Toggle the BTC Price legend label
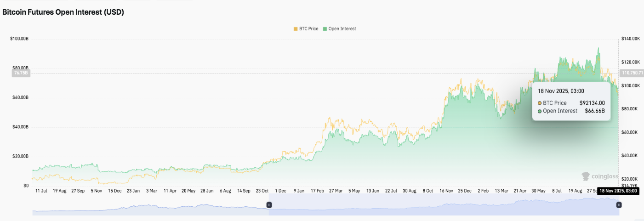The width and height of the screenshot is (644, 221). pyautogui.click(x=308, y=29)
